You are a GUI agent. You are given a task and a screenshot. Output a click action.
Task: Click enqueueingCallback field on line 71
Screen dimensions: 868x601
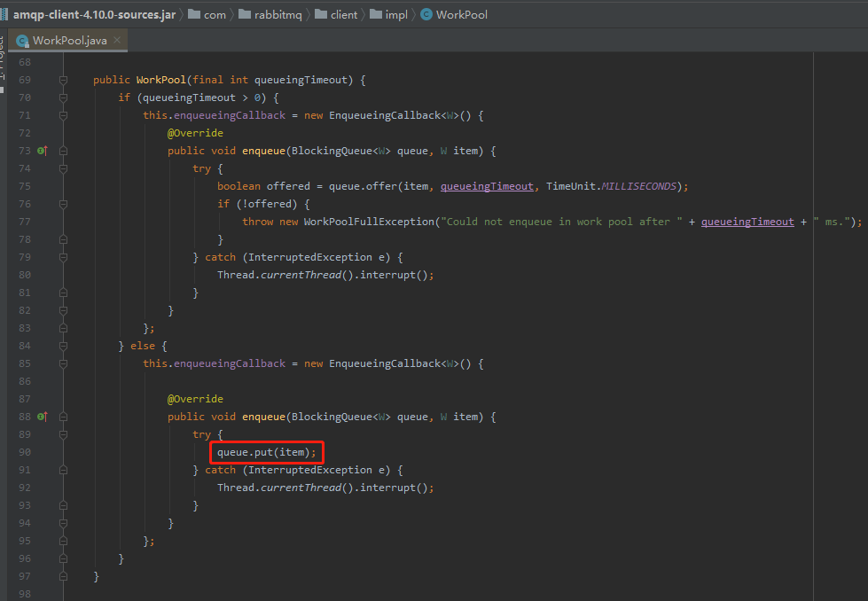click(x=230, y=115)
